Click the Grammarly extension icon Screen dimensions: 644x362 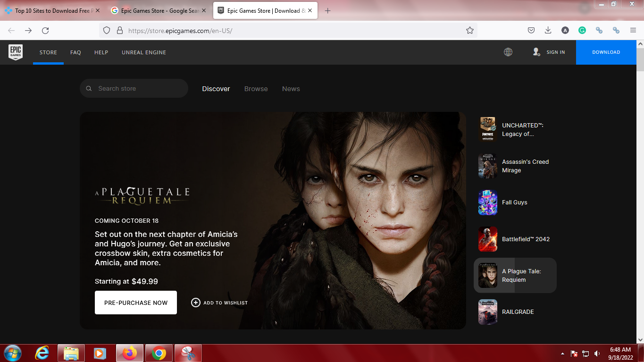[x=582, y=30]
